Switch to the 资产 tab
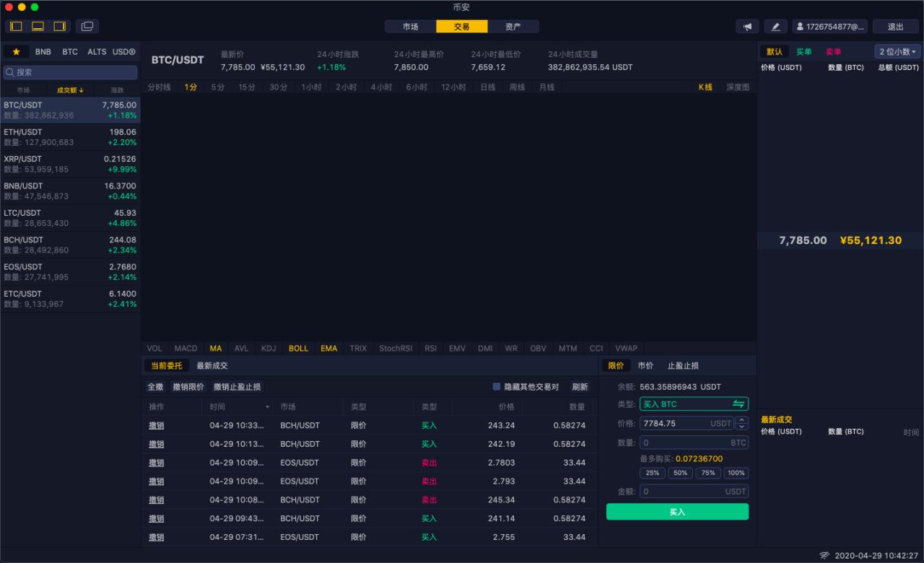 (x=513, y=27)
